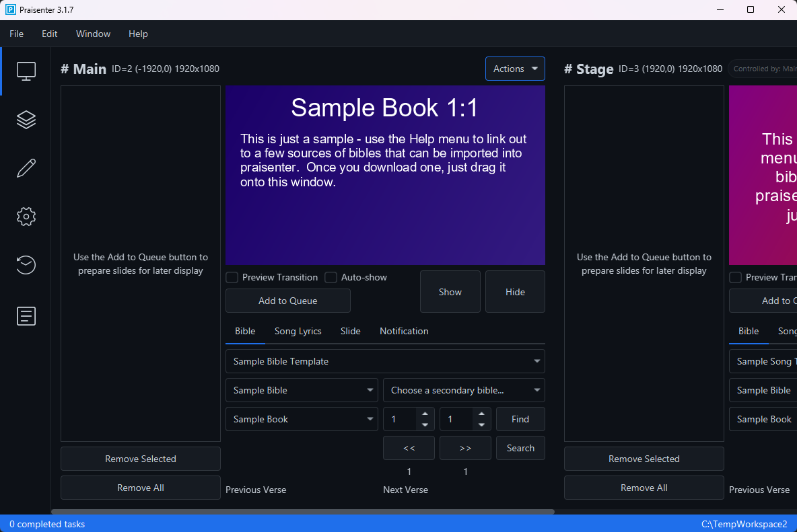797x532 pixels.
Task: Increase the verse number with the up spinner
Action: pyautogui.click(x=481, y=414)
